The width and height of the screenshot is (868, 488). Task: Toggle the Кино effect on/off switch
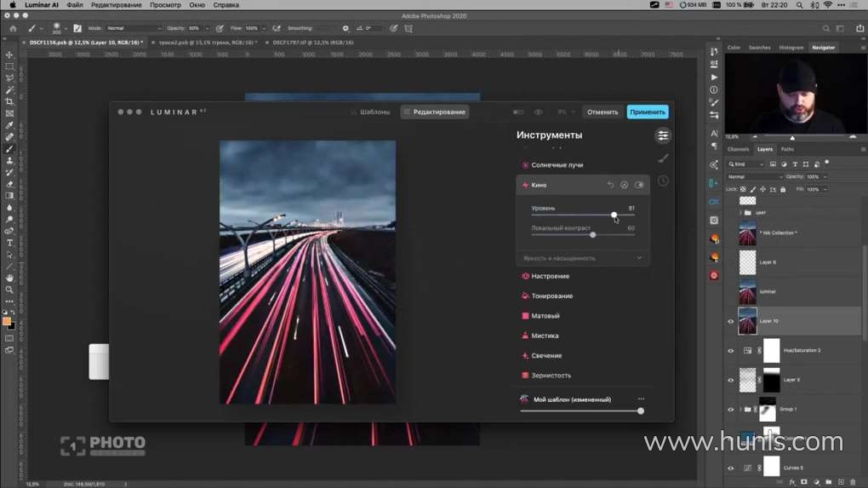(639, 185)
